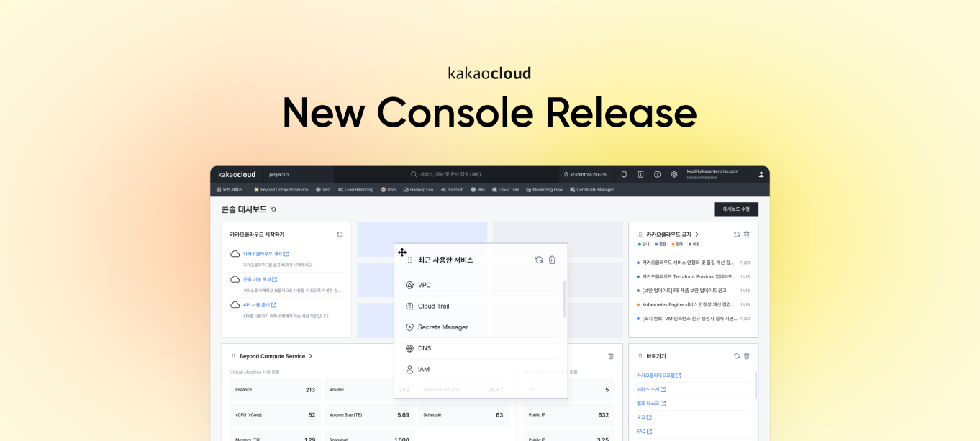Toggle the 안내 notice filter tag

coord(644,245)
